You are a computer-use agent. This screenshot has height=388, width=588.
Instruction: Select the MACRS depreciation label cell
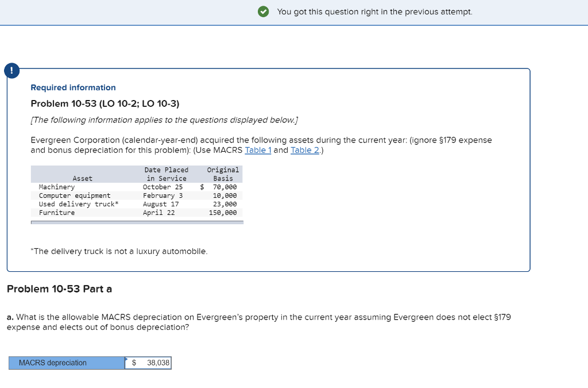67,363
